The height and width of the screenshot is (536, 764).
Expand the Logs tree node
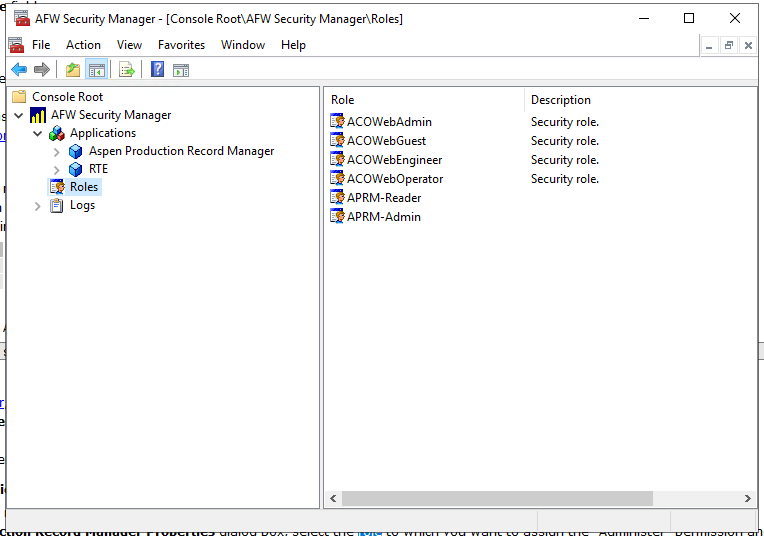(38, 206)
